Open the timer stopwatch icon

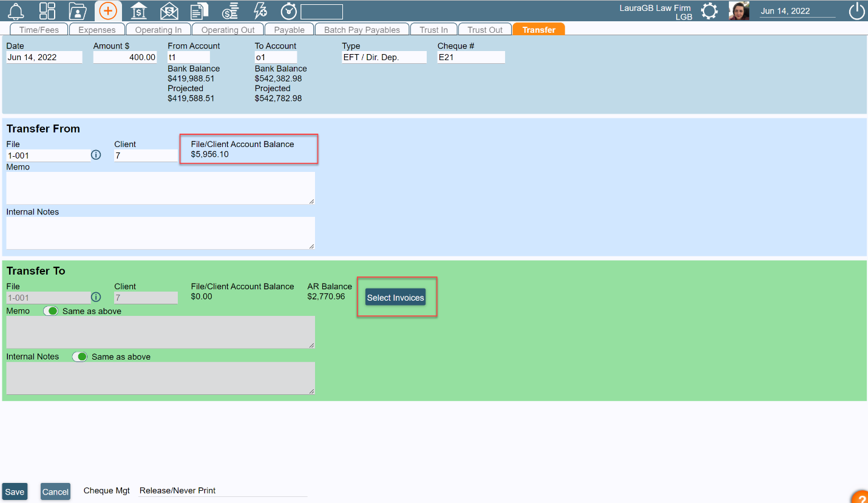[288, 10]
